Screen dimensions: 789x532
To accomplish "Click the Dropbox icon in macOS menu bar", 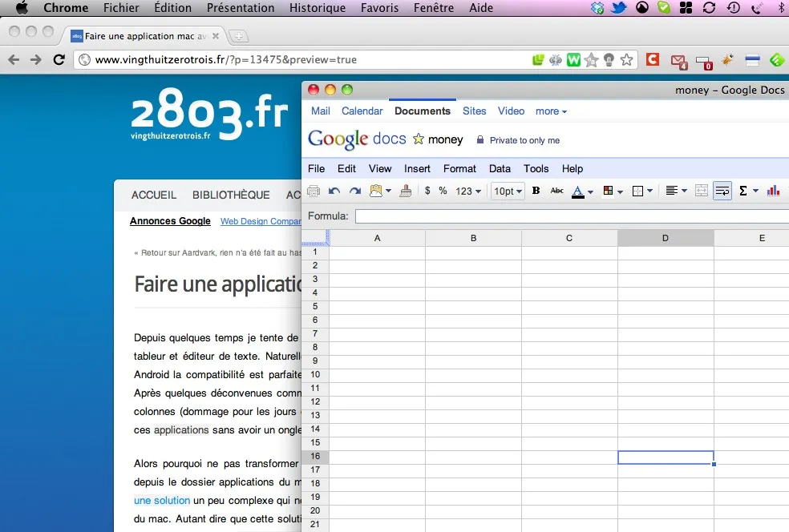I will click(x=597, y=7).
